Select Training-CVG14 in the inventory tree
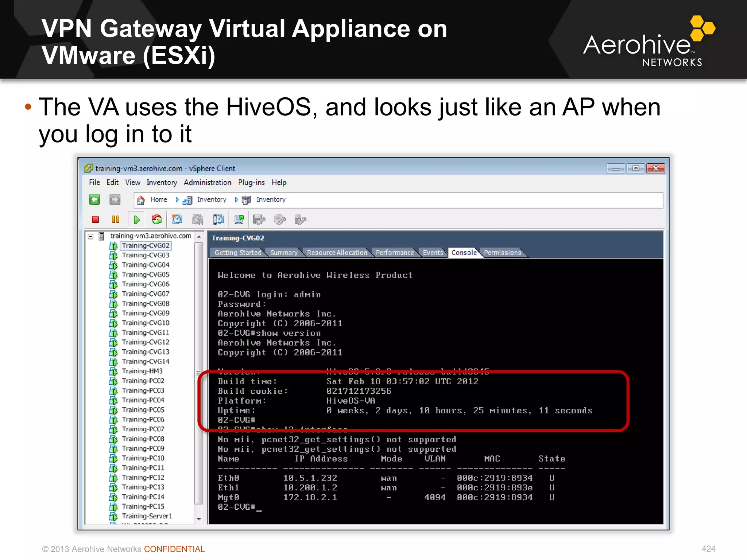 click(x=146, y=362)
